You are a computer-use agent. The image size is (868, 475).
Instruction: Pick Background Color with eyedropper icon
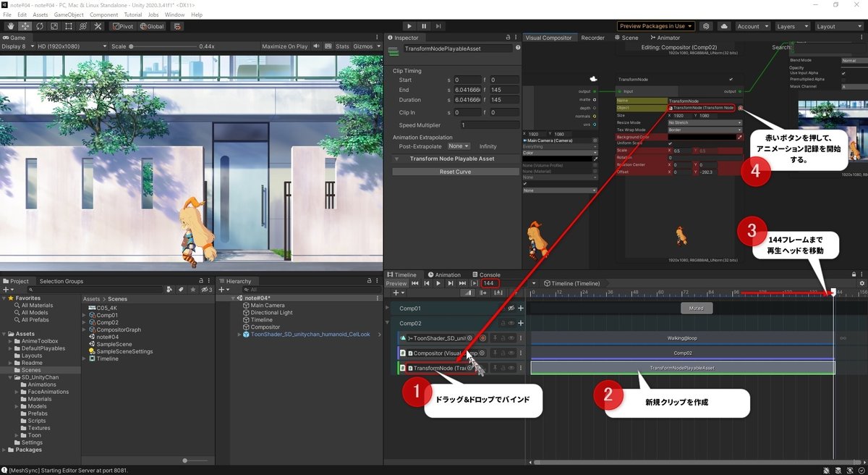pos(739,136)
